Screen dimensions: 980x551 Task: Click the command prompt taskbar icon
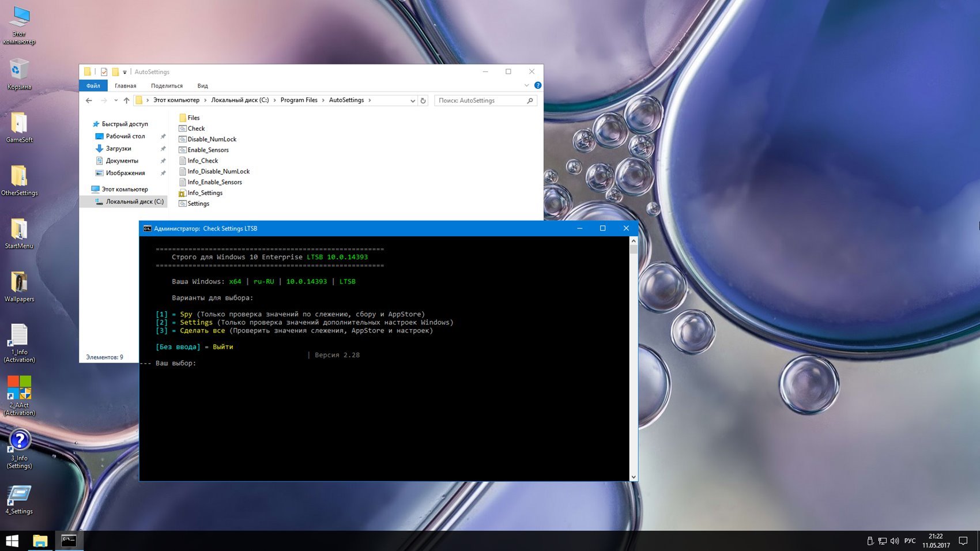[69, 541]
